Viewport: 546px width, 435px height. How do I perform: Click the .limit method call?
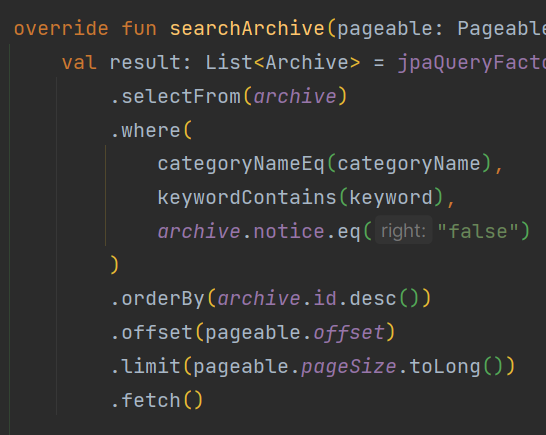click(146, 366)
